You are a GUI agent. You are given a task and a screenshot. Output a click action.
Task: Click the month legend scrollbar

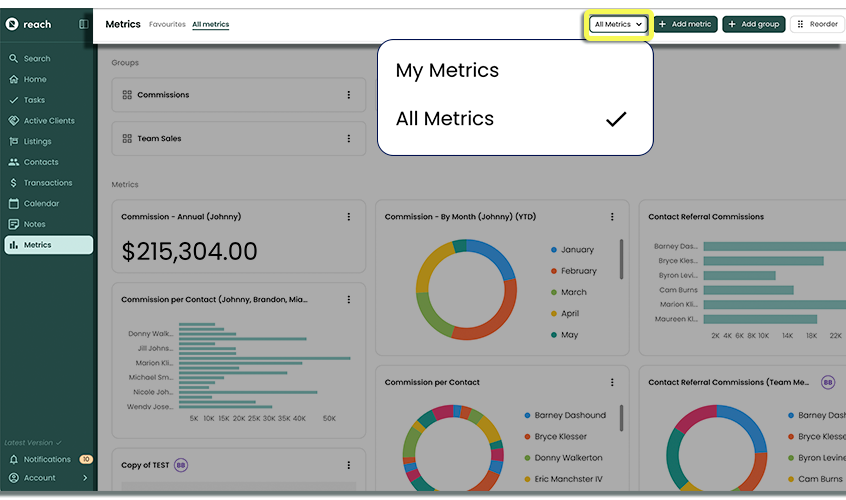click(x=622, y=260)
